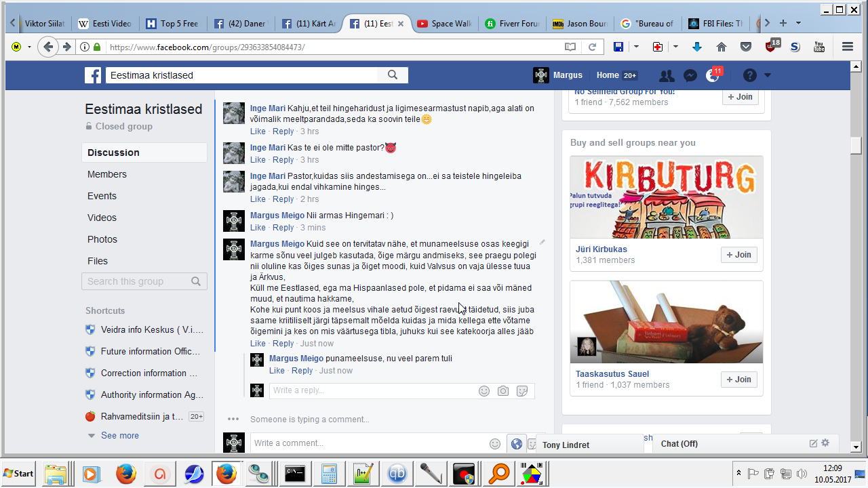
Task: Click the uBlock shield icon showing 18
Action: click(772, 46)
